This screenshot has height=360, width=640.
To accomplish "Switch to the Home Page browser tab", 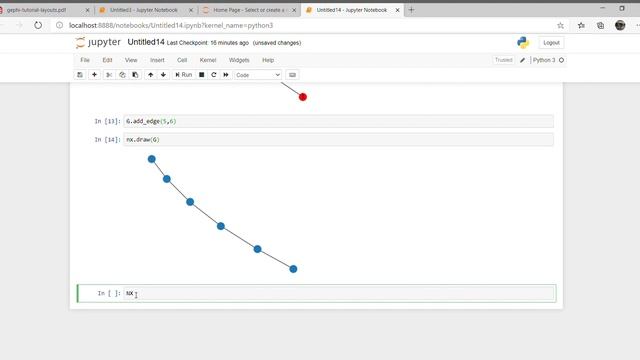I will click(248, 10).
